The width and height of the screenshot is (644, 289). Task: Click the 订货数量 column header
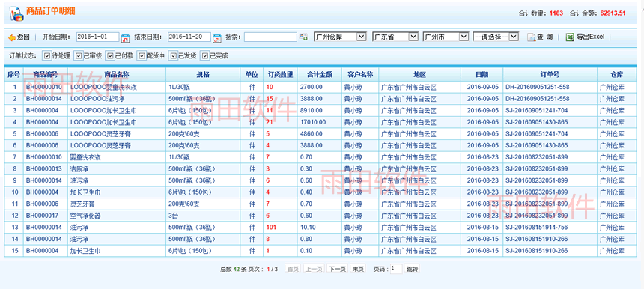coord(281,75)
